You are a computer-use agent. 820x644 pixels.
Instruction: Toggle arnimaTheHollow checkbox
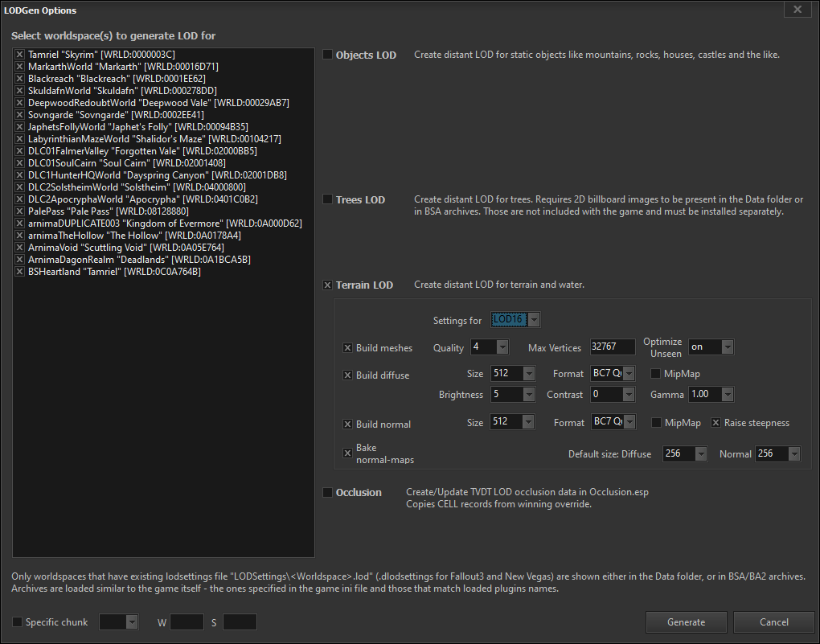coord(19,236)
